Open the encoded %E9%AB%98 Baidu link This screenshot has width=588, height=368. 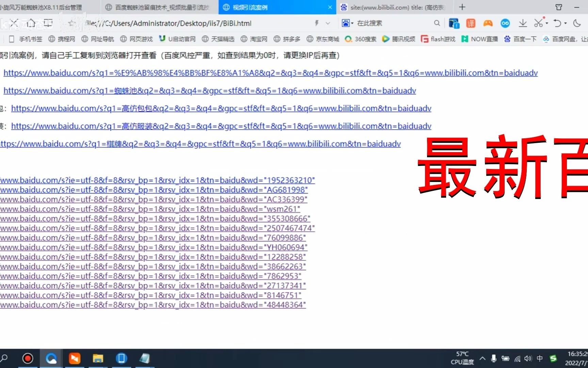click(x=271, y=73)
